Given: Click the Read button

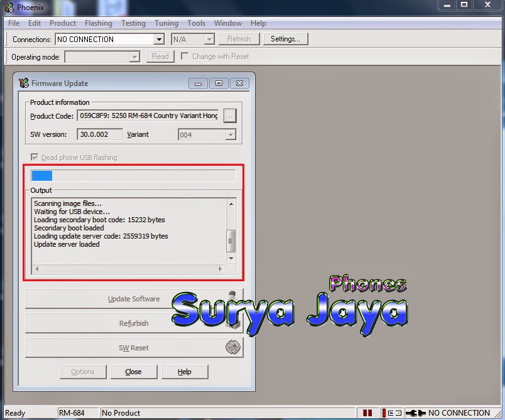Looking at the screenshot, I should [160, 57].
